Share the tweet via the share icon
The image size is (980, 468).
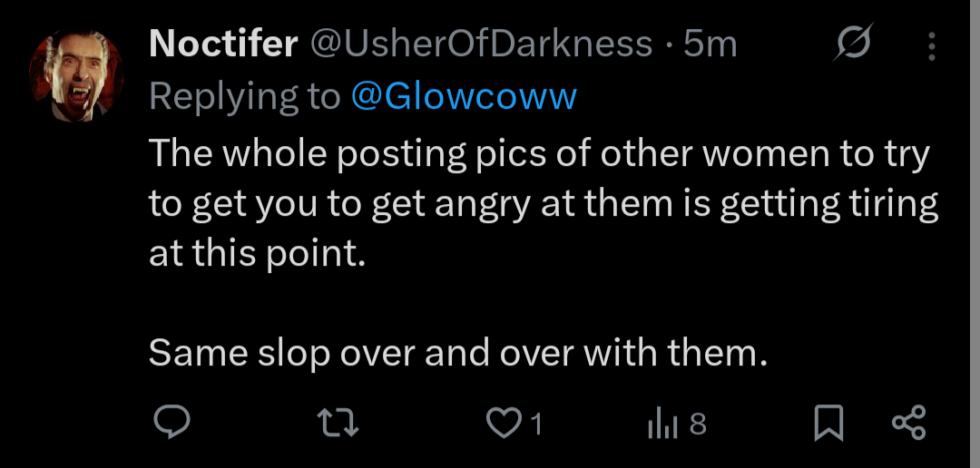908,423
